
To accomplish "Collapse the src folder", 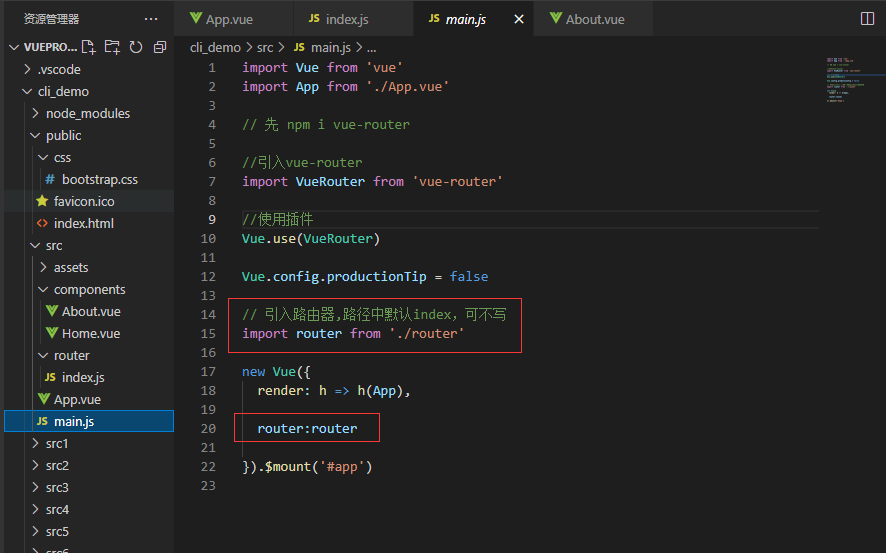I will coord(36,245).
